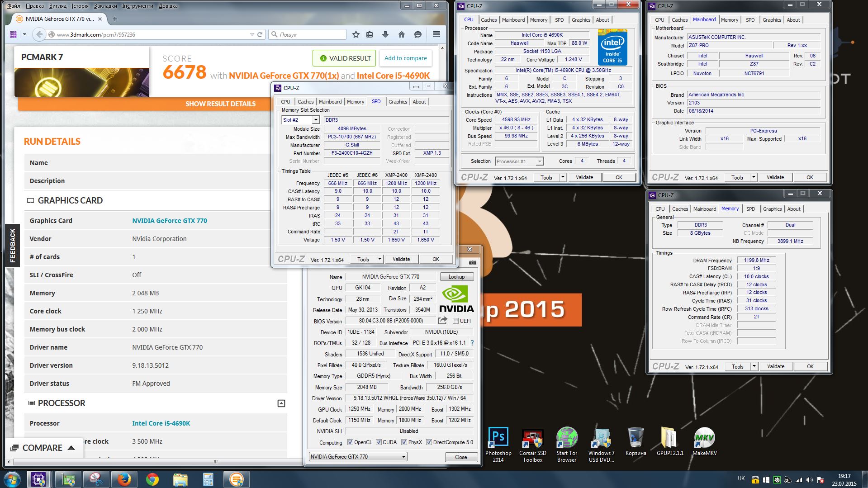
Task: Open the Історія menu in Firefox
Action: pos(80,6)
